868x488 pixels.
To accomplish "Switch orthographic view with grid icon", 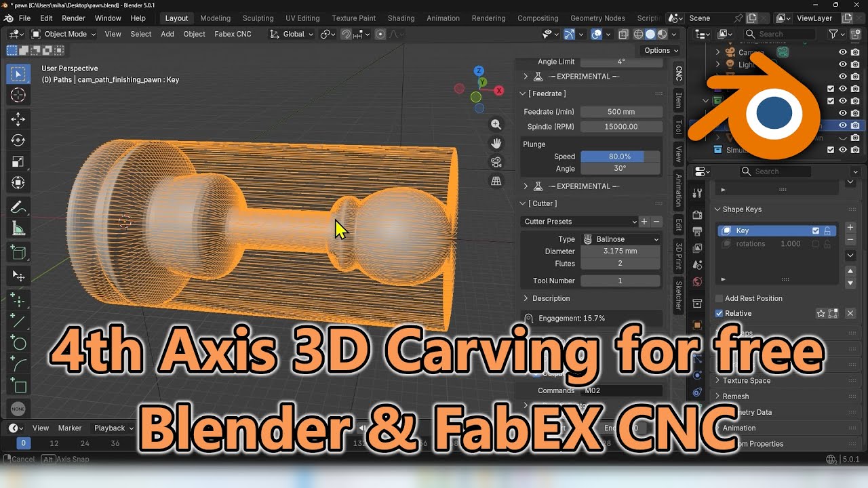I will pos(496,181).
